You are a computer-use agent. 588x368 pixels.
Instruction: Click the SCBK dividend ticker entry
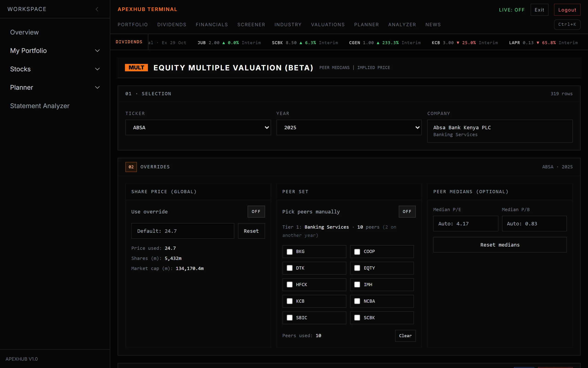[305, 43]
